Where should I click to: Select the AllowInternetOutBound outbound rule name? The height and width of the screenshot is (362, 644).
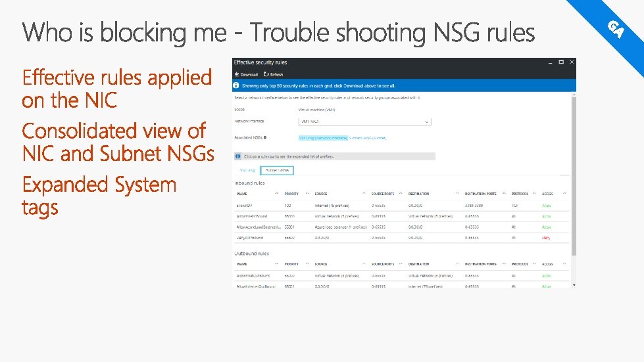(255, 286)
